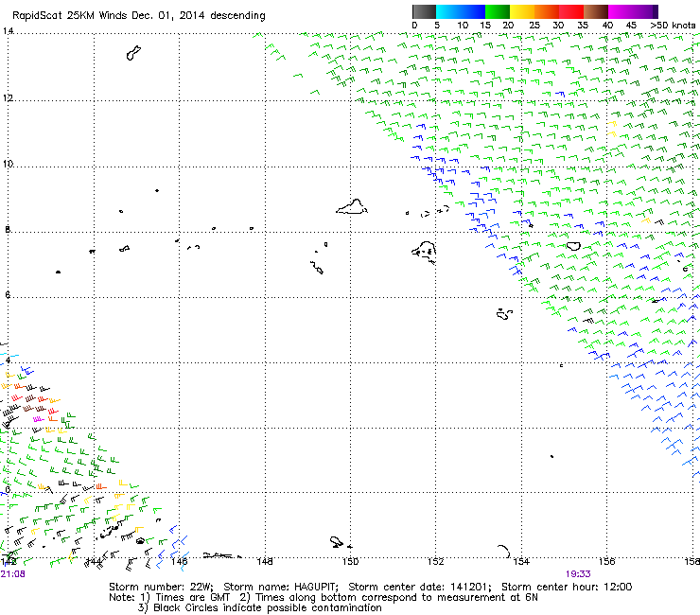Click the purple '19:33' swath time label
Image resolution: width=700 pixels, height=615 pixels.
578,574
